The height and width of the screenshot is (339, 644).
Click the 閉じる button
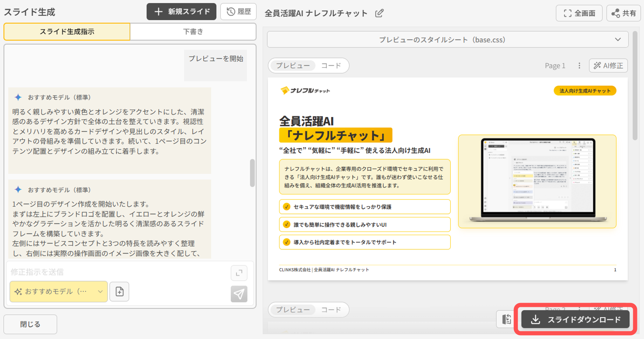pos(30,324)
